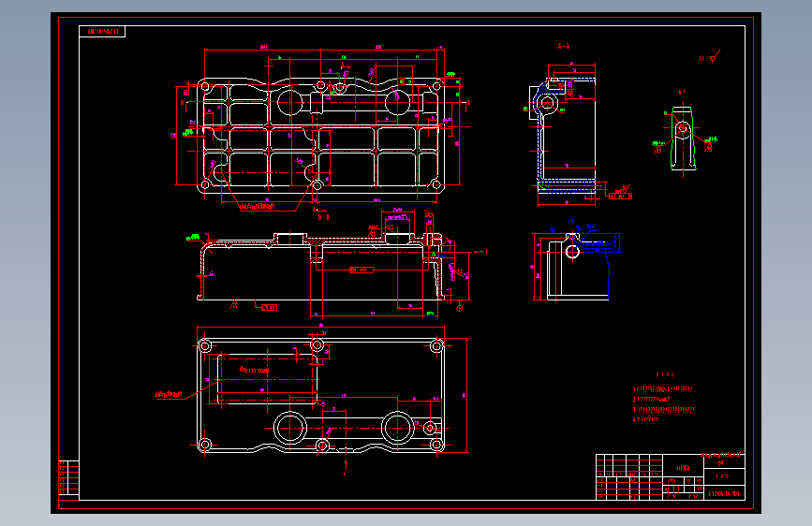Select the drawing number ET2006-00-101 in the title block
This screenshot has height=526, width=812.
724,494
